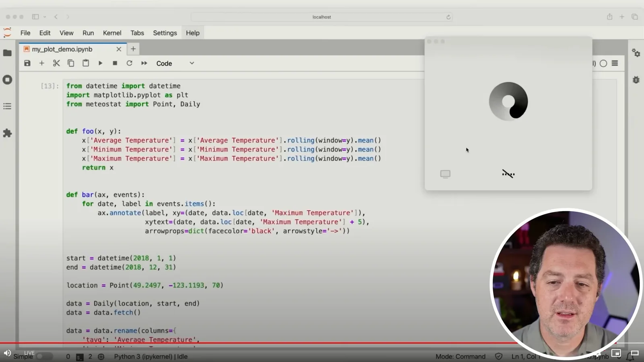Open the Extension Manager puzzle icon
Screen dimensions: 644x362
[7, 133]
